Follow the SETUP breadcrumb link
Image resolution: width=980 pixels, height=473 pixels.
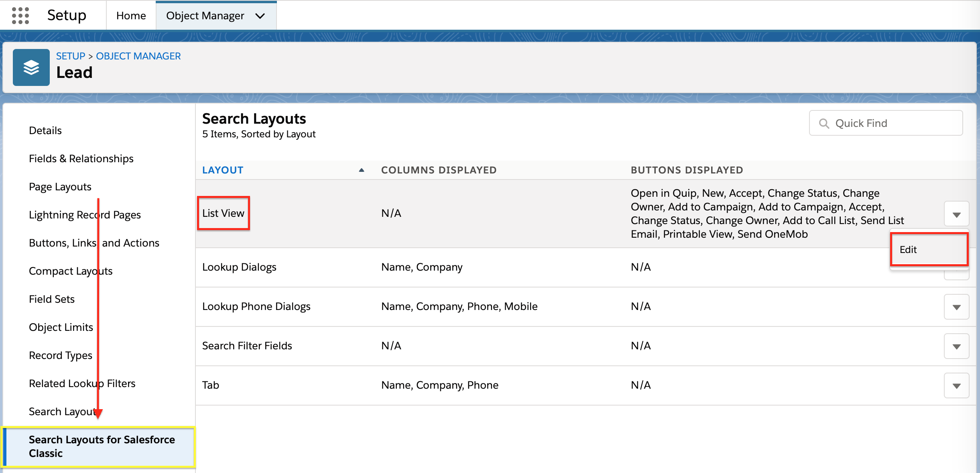[x=71, y=56]
